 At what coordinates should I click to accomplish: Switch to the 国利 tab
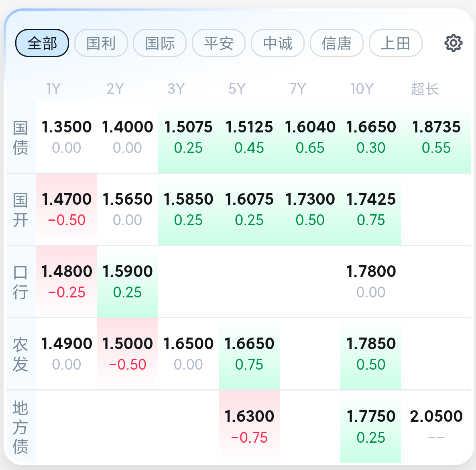[x=101, y=43]
